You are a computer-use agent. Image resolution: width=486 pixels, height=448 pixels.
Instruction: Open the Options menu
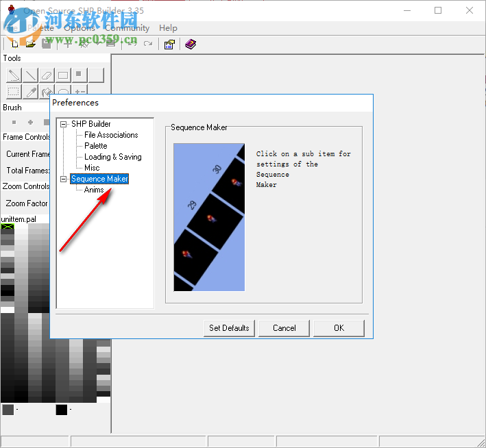80,28
